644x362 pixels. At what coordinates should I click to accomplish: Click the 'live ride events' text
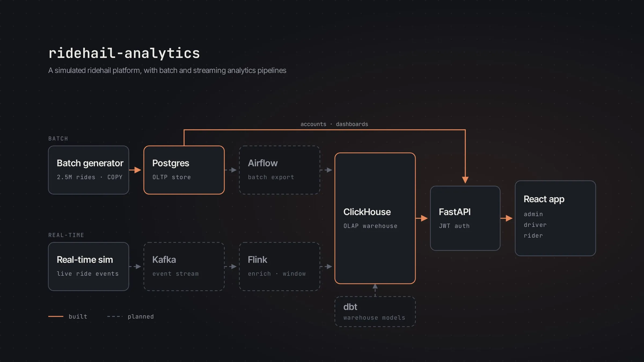point(88,274)
